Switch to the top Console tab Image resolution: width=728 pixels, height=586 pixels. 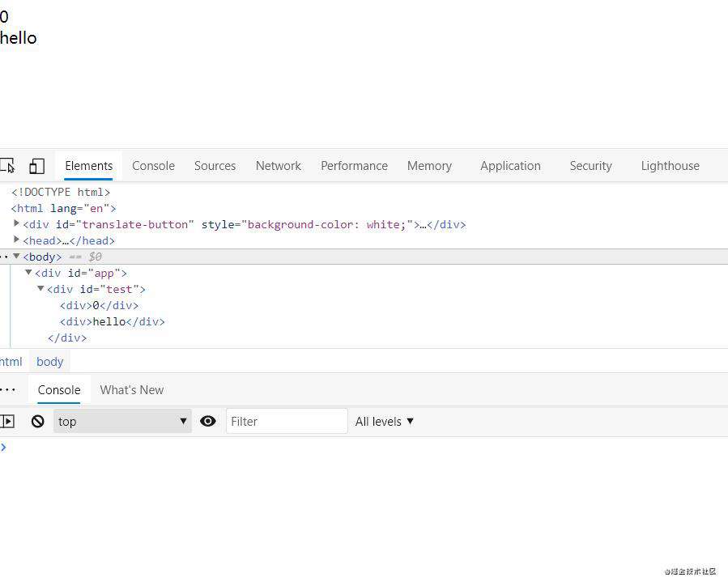(x=153, y=166)
